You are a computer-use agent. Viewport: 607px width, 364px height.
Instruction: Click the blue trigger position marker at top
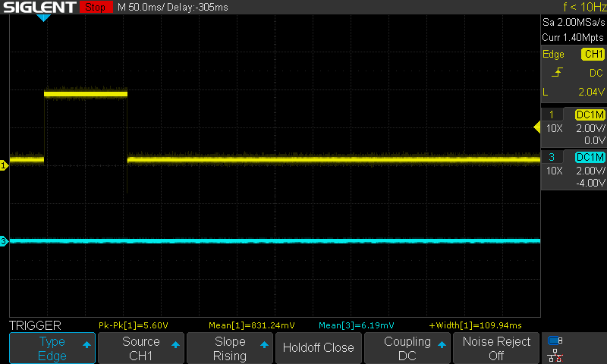[43, 17]
